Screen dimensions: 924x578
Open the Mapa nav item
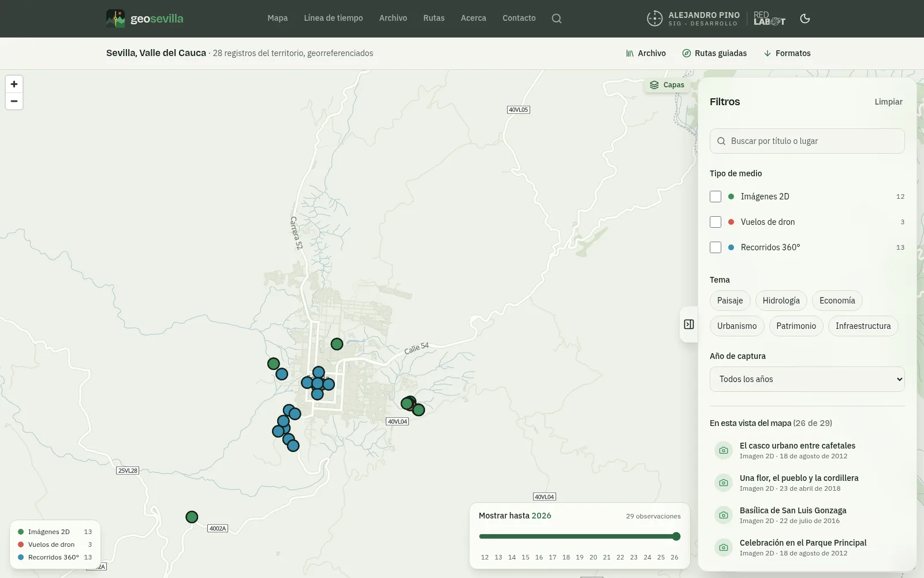[x=278, y=18]
